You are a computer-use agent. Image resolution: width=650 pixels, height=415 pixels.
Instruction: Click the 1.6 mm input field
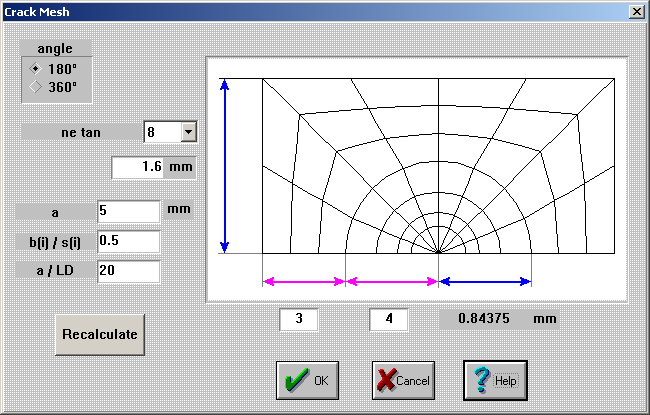pos(138,167)
